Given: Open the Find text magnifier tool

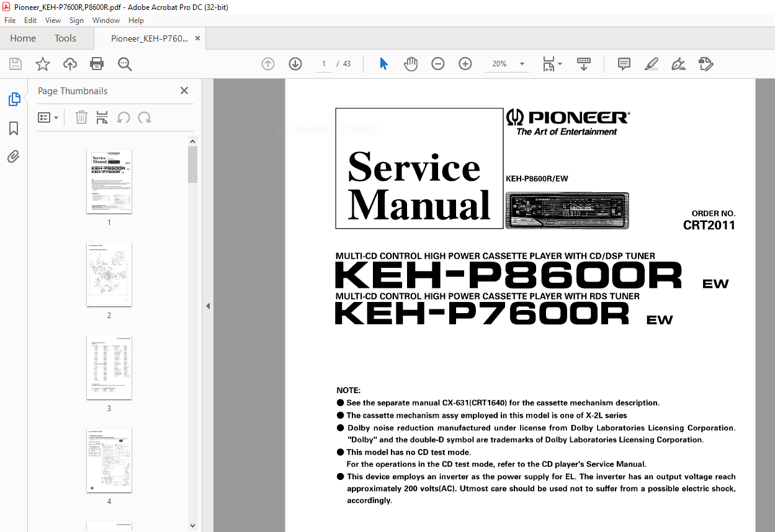Looking at the screenshot, I should coord(125,64).
